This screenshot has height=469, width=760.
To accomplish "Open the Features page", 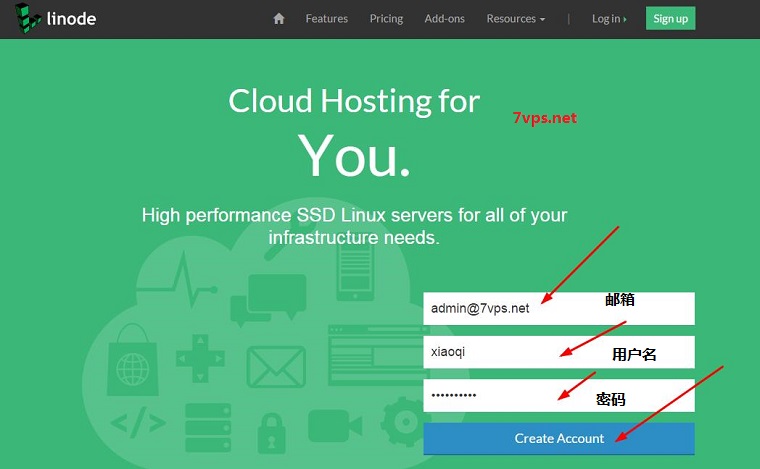I will click(x=327, y=18).
